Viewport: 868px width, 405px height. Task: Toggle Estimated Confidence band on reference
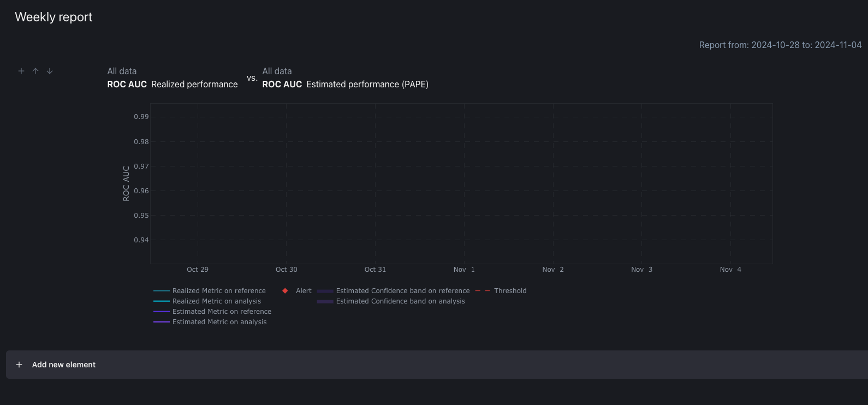point(402,291)
